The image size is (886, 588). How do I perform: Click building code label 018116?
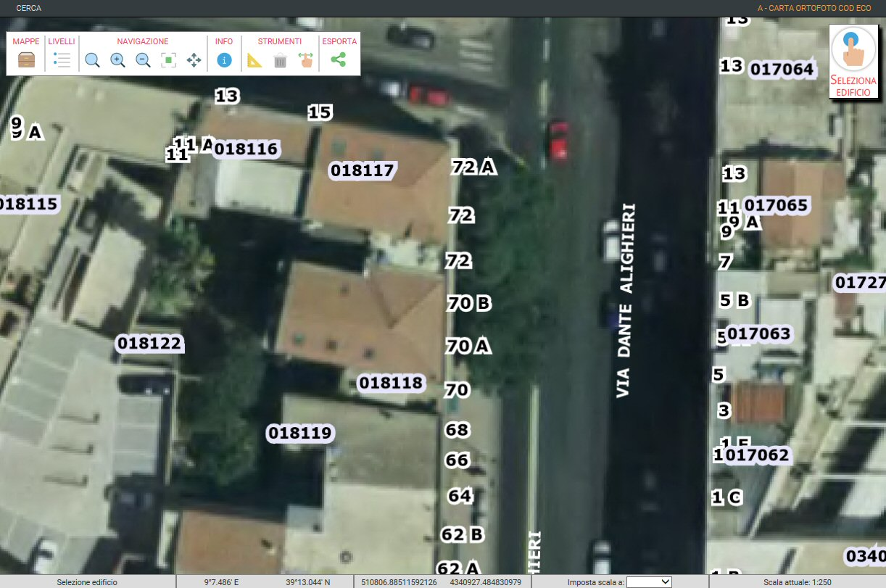[246, 149]
